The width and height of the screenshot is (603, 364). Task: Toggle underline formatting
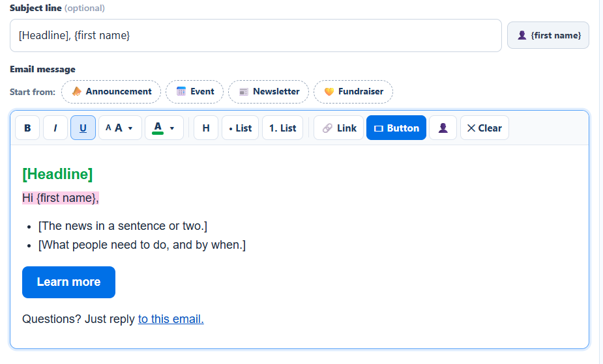coord(83,128)
